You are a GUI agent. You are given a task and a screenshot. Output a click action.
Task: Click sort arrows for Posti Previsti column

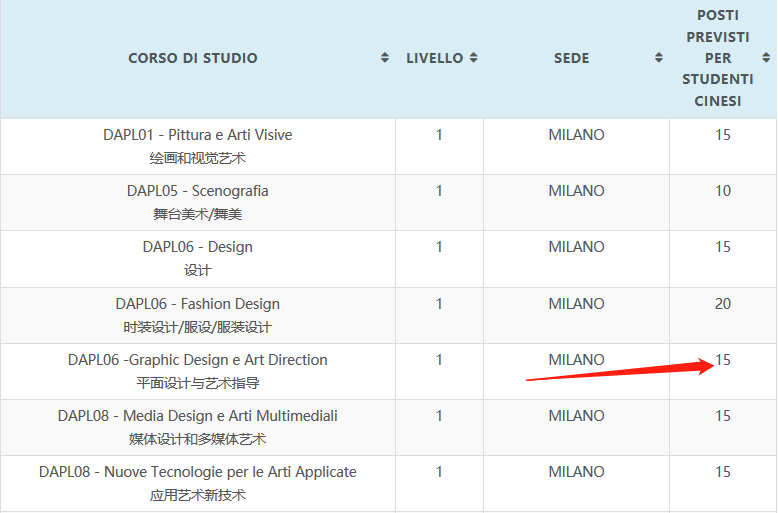766,58
